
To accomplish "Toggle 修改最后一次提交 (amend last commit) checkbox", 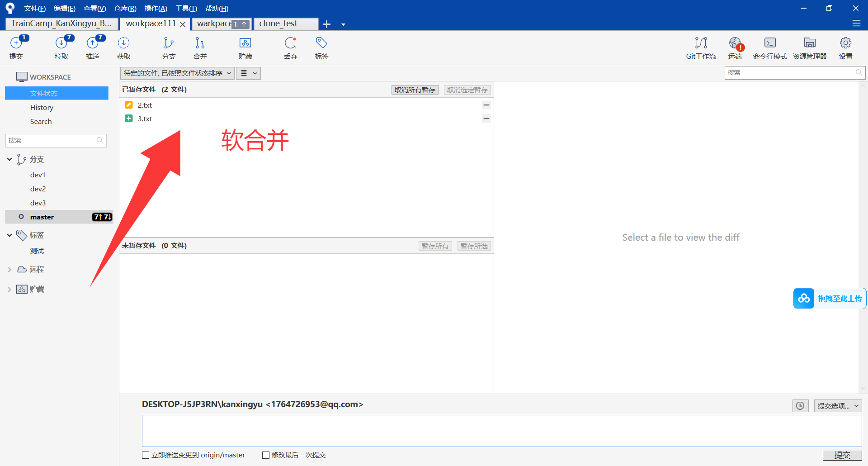I will [x=266, y=455].
